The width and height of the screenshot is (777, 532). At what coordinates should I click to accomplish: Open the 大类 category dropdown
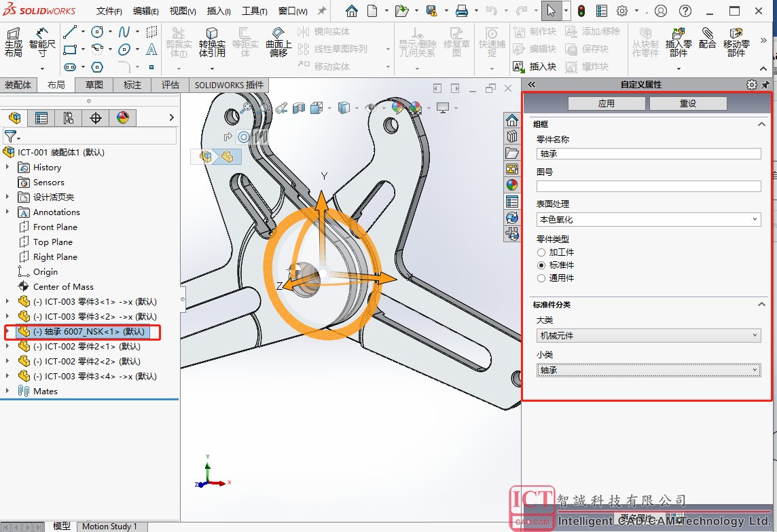click(648, 336)
